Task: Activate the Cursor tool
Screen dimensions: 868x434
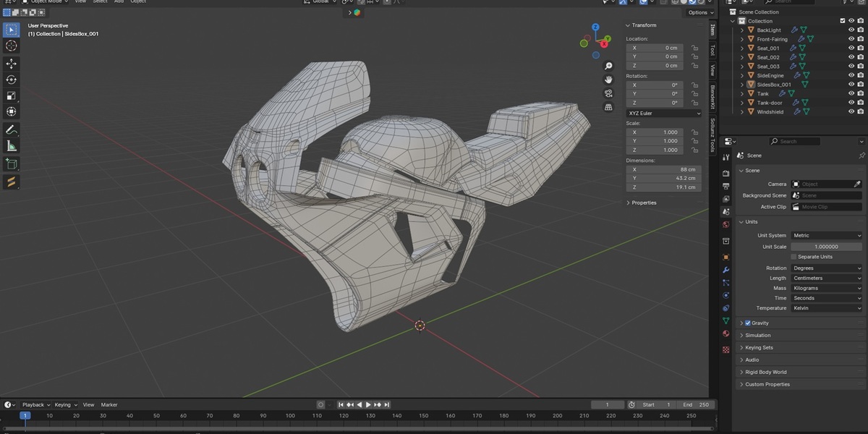Action: [12, 46]
